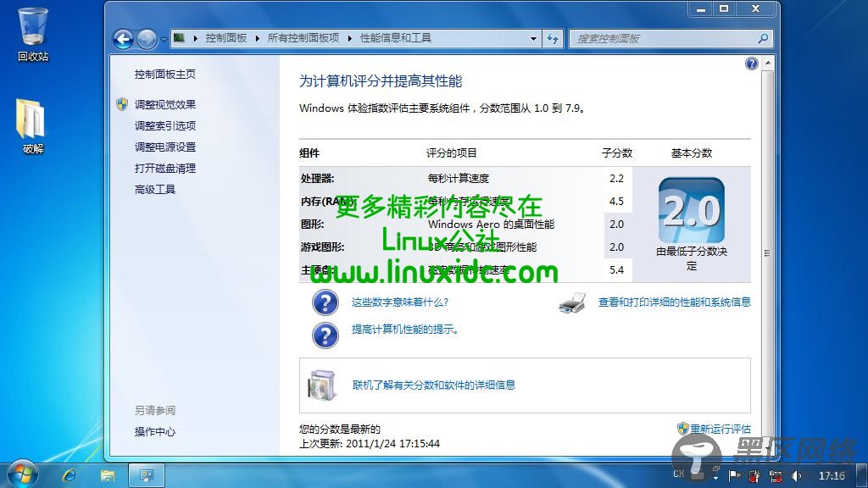Click the 内存 subscore 4.5

617,202
